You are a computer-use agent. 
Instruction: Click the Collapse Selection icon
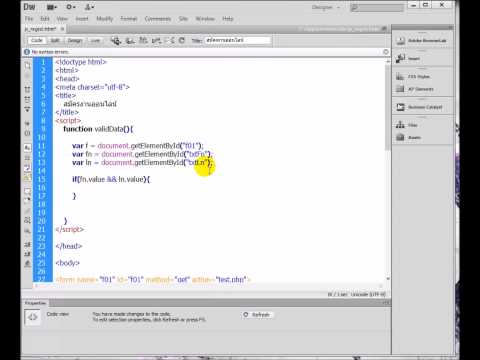click(27, 99)
